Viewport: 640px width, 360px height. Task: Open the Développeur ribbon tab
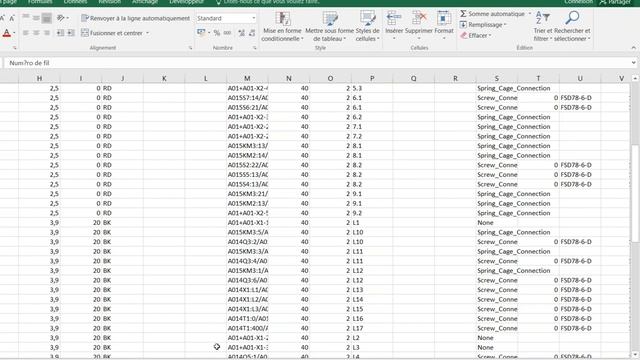pyautogui.click(x=187, y=2)
